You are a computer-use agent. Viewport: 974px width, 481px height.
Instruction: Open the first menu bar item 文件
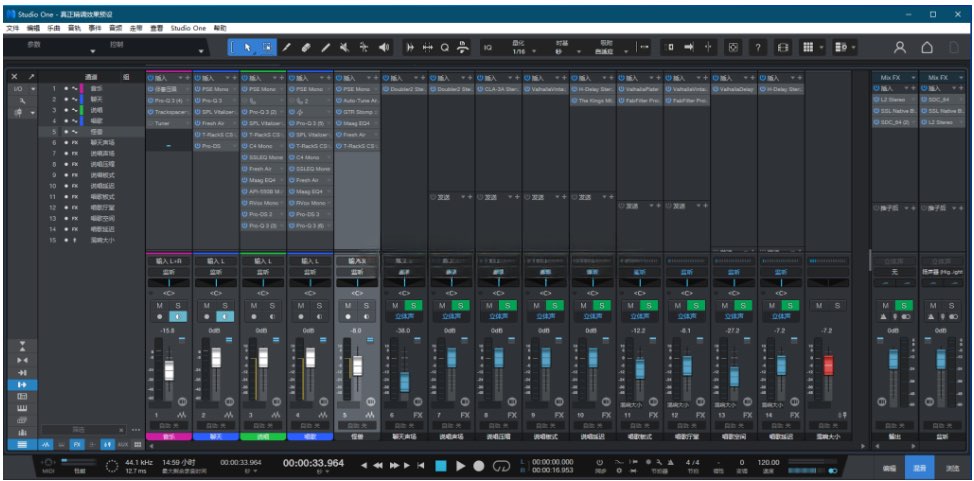point(13,28)
